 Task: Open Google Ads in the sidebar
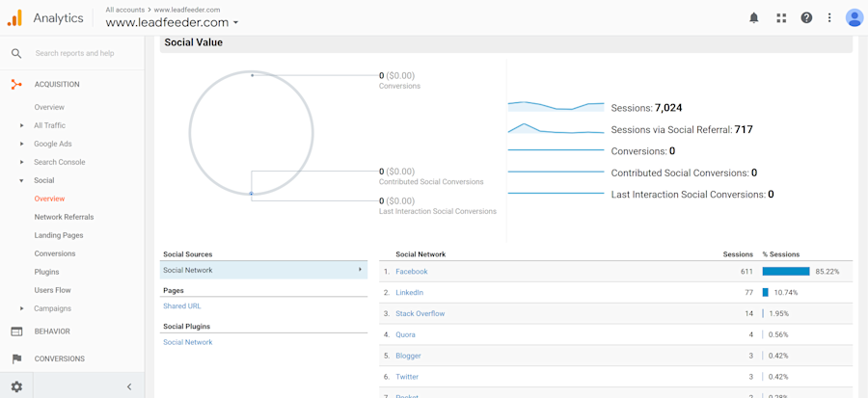click(x=53, y=144)
